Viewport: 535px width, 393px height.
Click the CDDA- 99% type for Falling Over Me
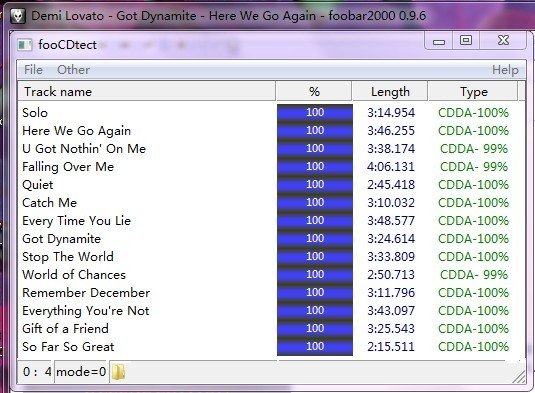474,167
